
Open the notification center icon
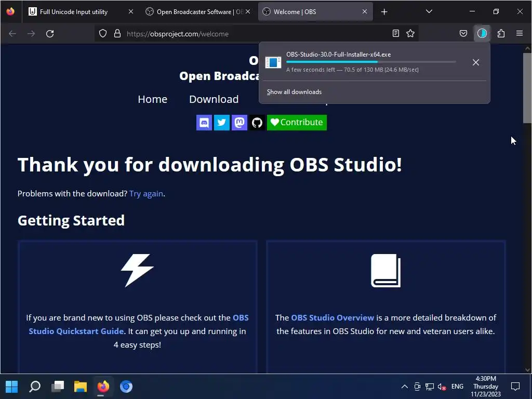pos(515,387)
